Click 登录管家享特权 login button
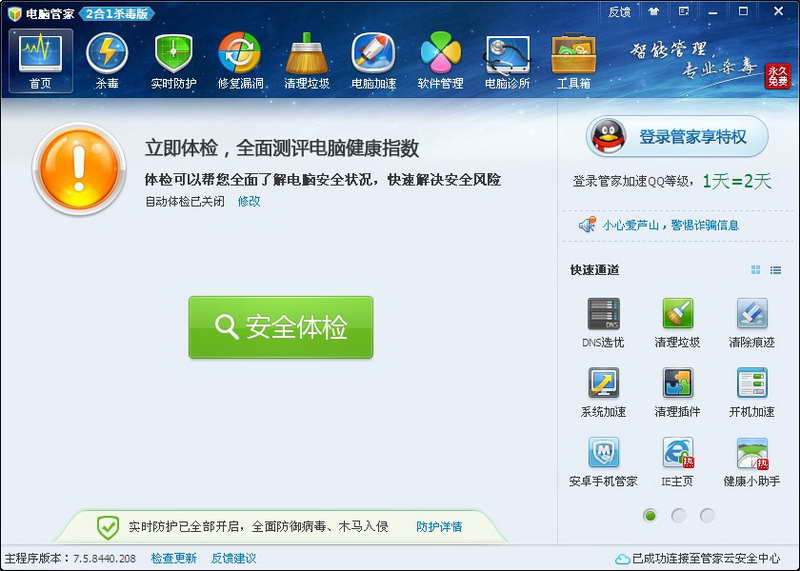 point(677,136)
